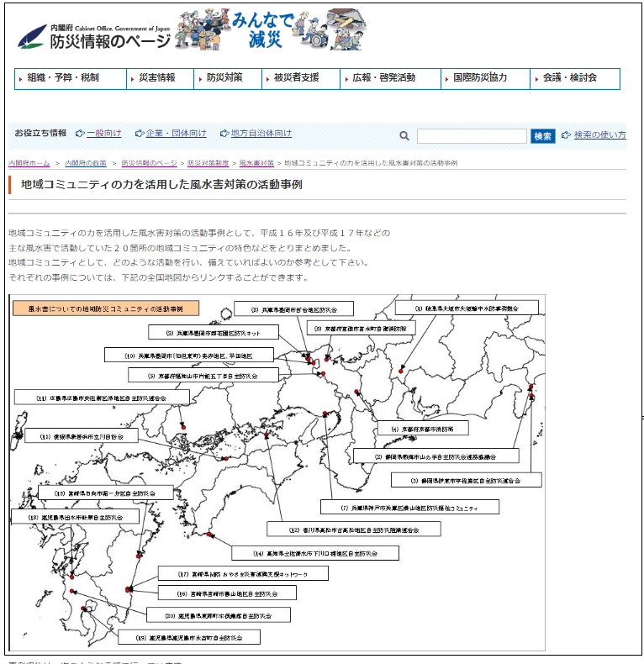Open the 愛媛県新居浜市立川自治会 map label
This screenshot has height=664, width=644.
pyautogui.click(x=82, y=435)
